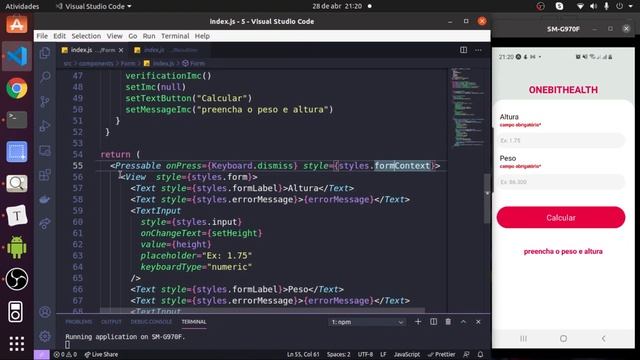Kill terminal with trash icon
The width and height of the screenshot is (640, 360).
448,322
